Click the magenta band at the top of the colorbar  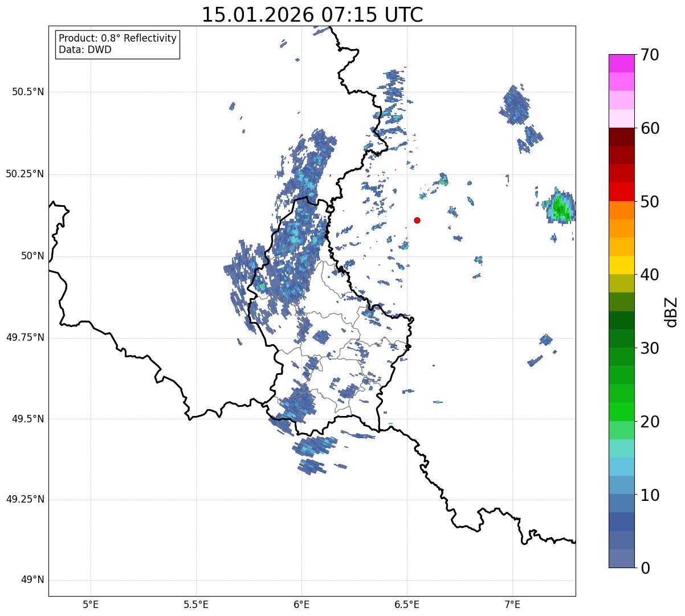point(622,63)
